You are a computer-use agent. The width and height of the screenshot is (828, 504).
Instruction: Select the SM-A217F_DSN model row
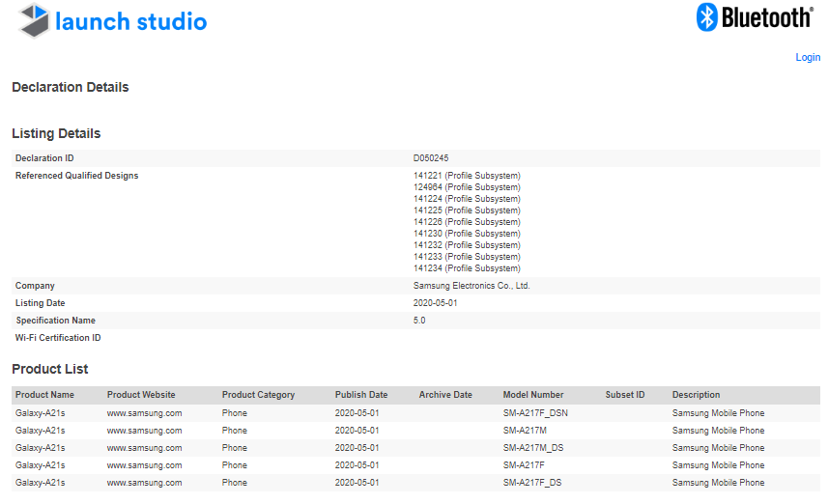pyautogui.click(x=535, y=413)
